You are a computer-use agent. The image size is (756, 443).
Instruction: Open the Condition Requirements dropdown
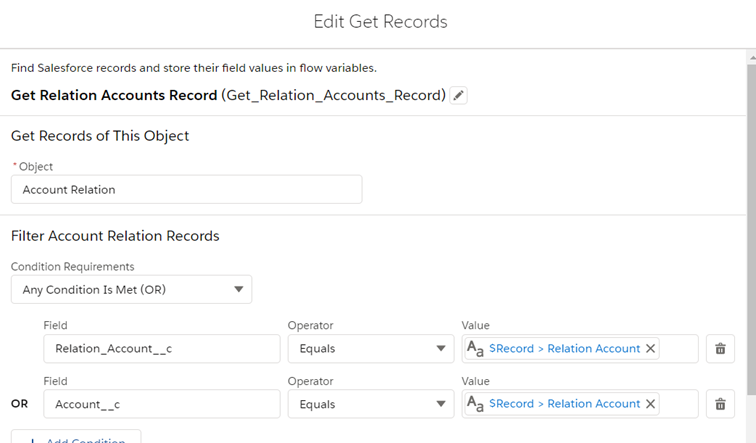[x=131, y=290]
